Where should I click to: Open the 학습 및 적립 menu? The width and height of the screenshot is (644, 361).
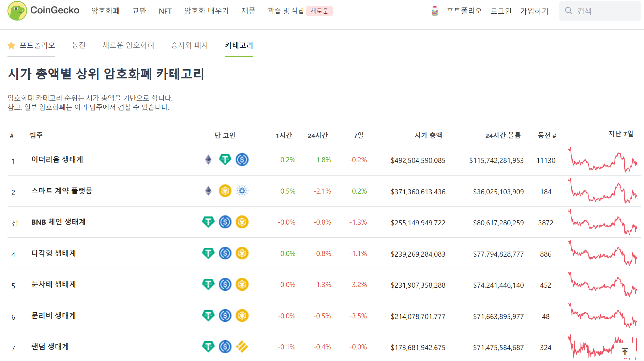[286, 11]
